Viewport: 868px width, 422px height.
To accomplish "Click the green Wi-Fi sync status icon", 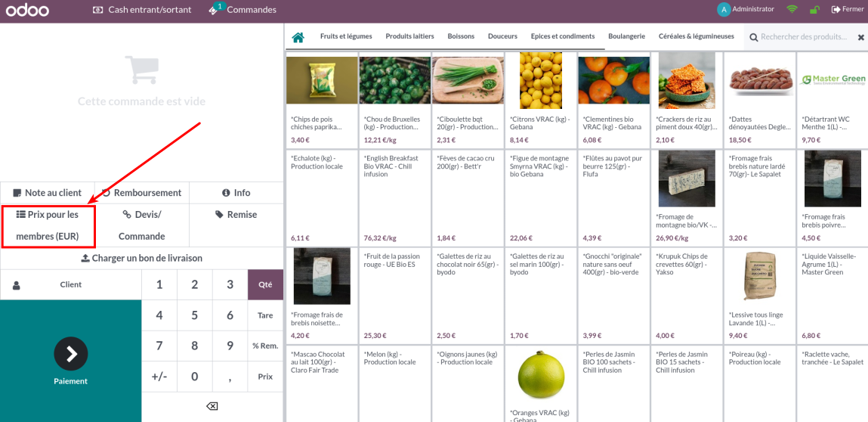I will (x=792, y=10).
